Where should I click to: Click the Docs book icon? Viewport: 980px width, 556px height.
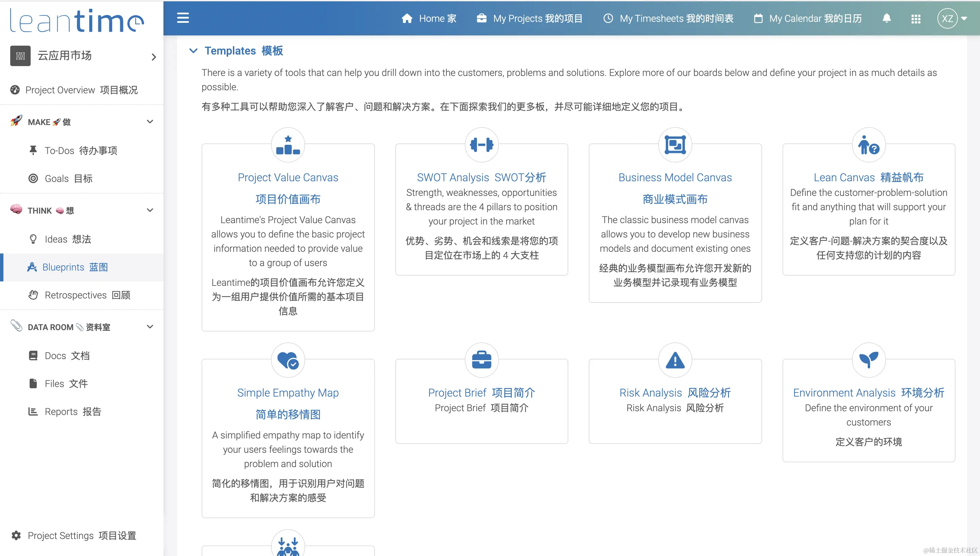[x=33, y=356]
